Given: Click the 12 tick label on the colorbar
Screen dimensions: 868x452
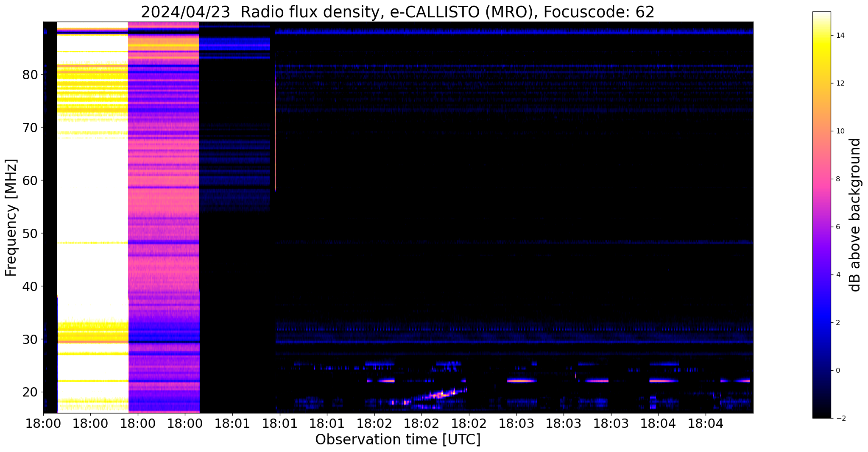Looking at the screenshot, I should click(x=841, y=83).
